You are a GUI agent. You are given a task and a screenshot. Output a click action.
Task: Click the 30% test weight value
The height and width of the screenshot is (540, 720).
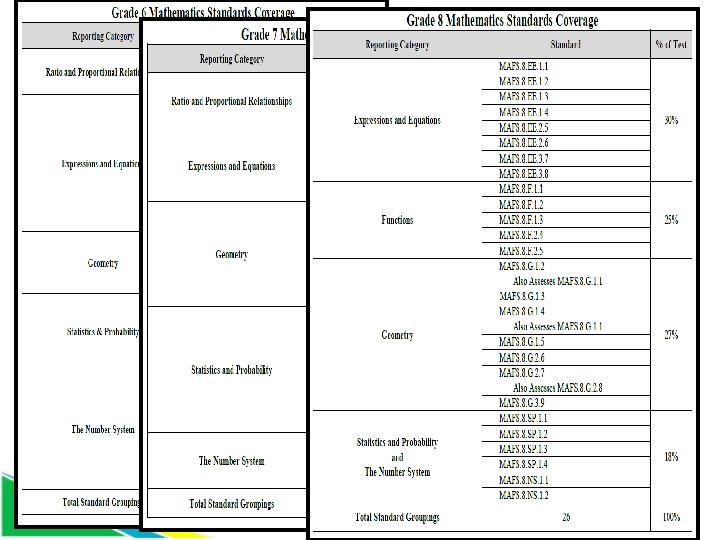pyautogui.click(x=671, y=120)
